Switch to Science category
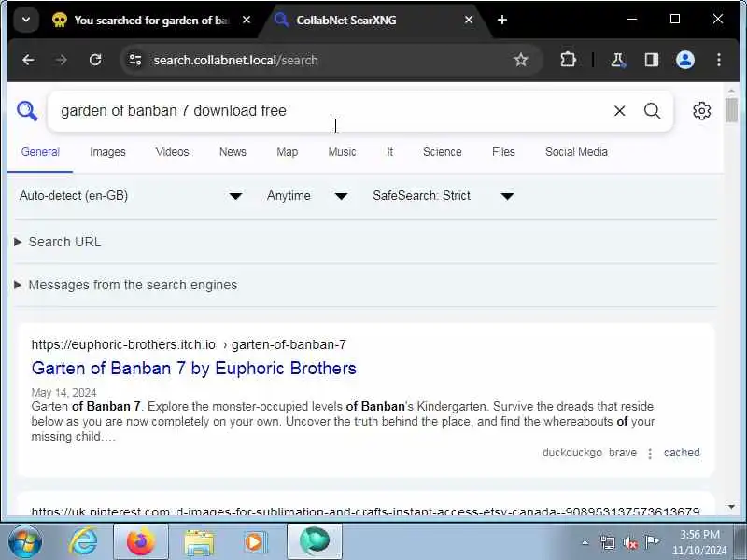Viewport: 747px width, 560px height. click(x=442, y=152)
